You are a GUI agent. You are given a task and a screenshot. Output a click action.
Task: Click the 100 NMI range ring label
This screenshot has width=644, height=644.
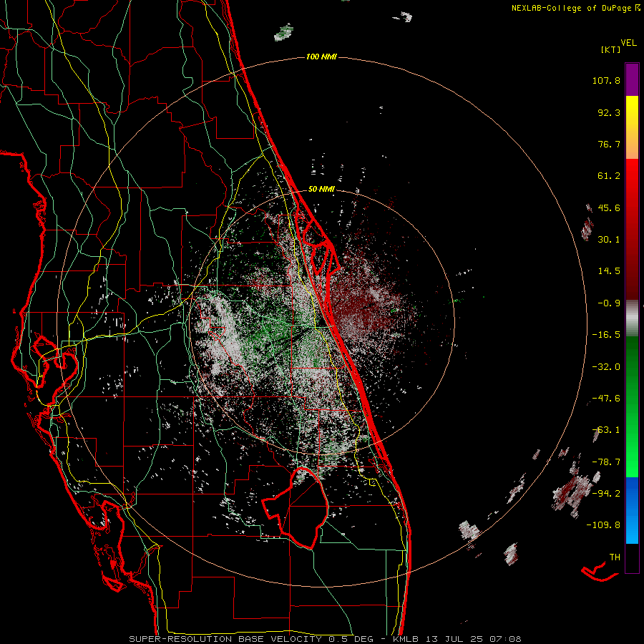point(321,57)
